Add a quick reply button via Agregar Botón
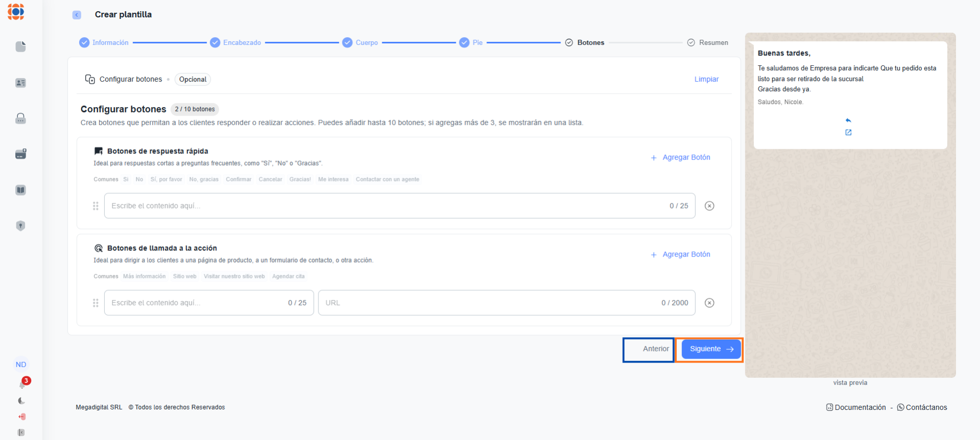This screenshot has height=440, width=980. point(680,158)
